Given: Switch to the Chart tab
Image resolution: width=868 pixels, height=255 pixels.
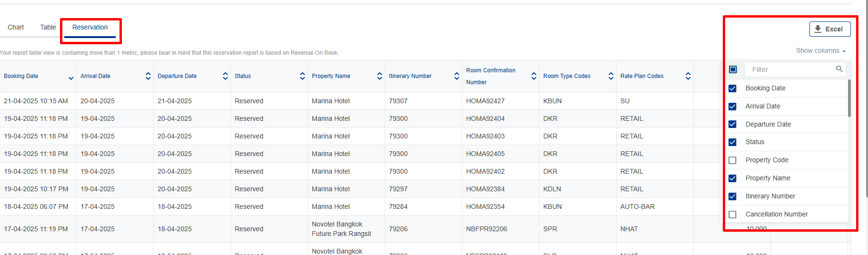Looking at the screenshot, I should (x=16, y=27).
